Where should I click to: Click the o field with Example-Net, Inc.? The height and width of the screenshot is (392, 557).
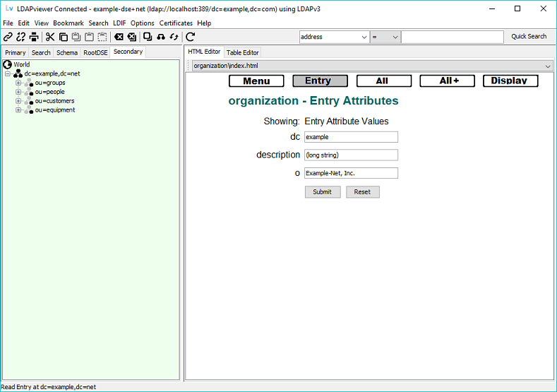click(351, 173)
